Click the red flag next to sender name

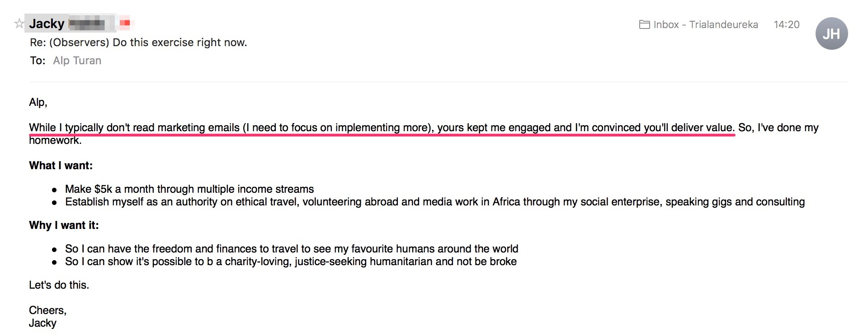pos(125,23)
